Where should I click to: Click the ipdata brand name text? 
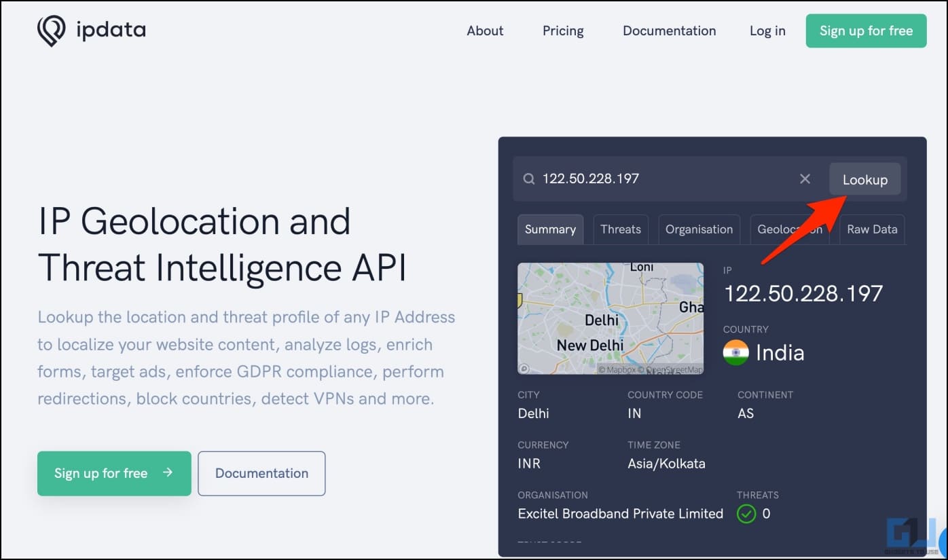point(109,30)
